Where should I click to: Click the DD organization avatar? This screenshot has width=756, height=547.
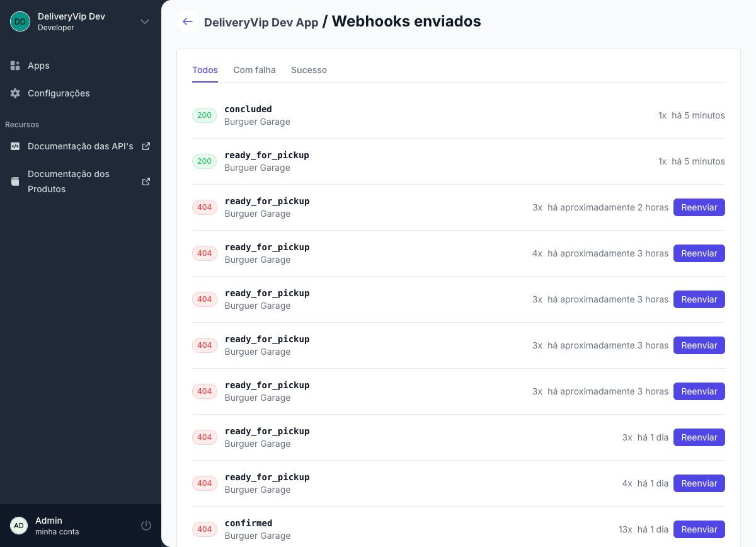tap(20, 21)
